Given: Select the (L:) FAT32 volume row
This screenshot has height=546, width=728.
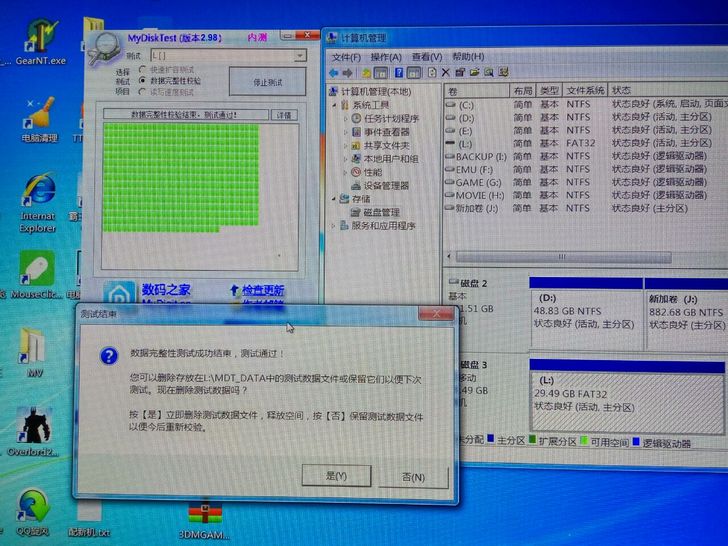Looking at the screenshot, I should point(586,143).
